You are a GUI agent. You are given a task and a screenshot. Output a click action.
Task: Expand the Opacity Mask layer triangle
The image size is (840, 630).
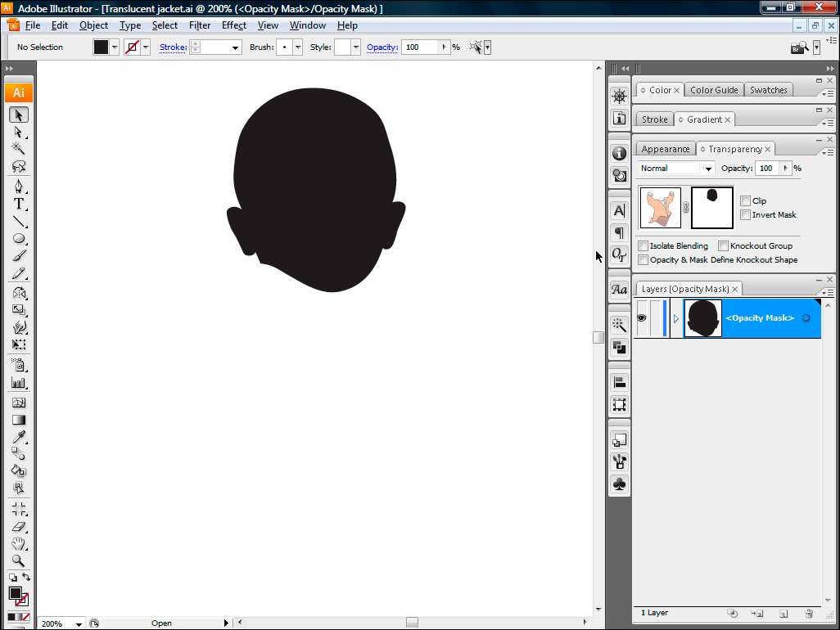676,318
